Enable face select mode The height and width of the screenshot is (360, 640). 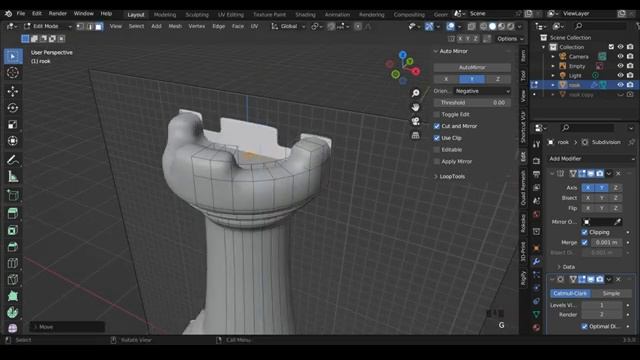[99, 27]
